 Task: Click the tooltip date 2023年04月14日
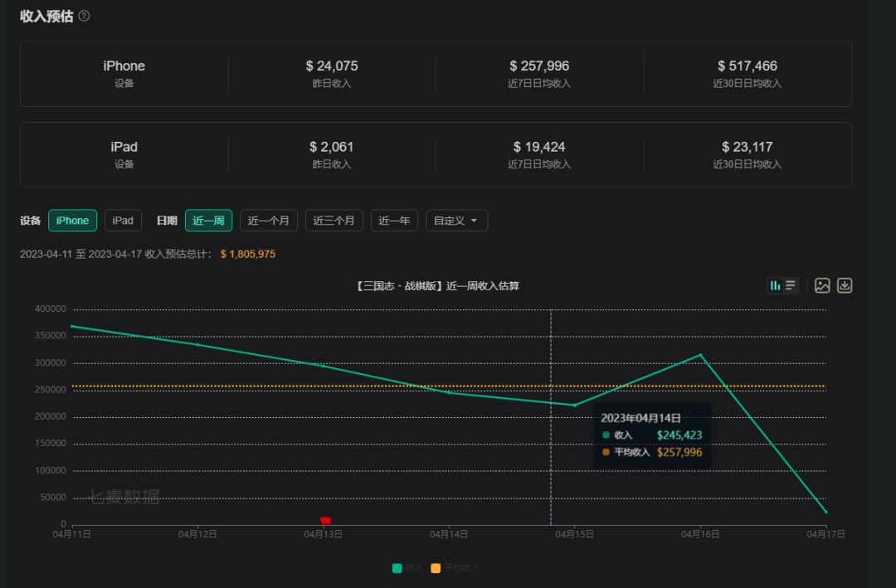(640, 418)
